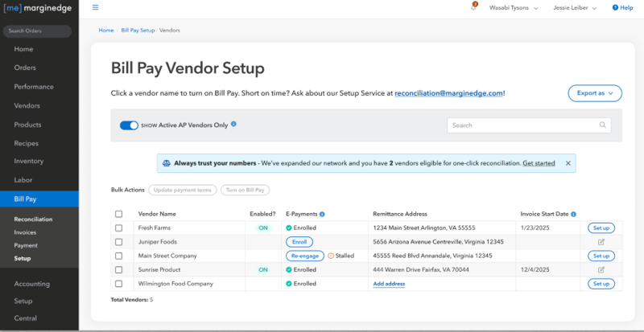Screen dimensions: 644x332
Task: Click info icon next to Active AP Vendors Only
Action: pos(233,124)
